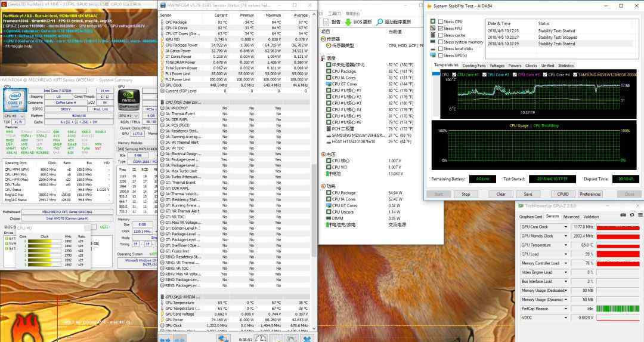Open GPU Load dropdown in GPU-Z
Image resolution: width=644 pixels, height=342 pixels.
click(565, 254)
